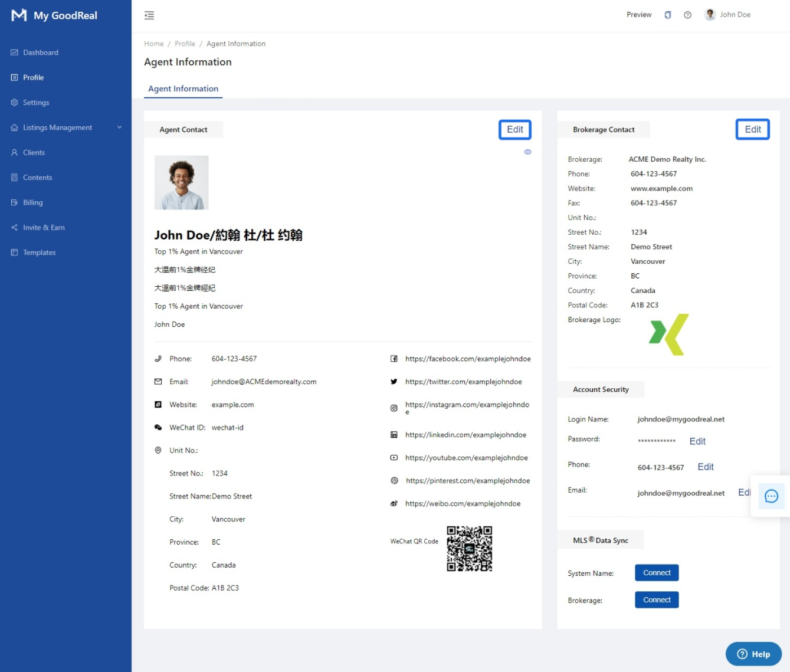Toggle the eye visibility icon in Agent Contact
This screenshot has width=790, height=672.
[x=527, y=152]
